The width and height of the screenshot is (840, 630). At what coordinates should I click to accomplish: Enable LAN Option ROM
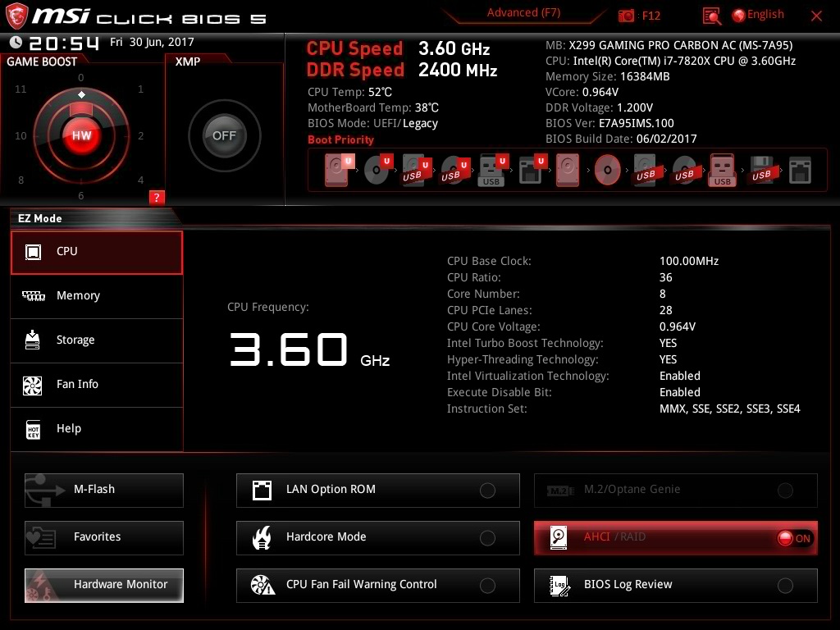(x=487, y=491)
